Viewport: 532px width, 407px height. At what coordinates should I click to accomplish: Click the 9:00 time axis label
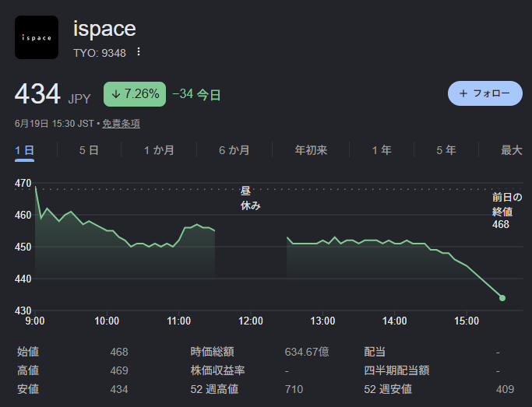pyautogui.click(x=35, y=321)
